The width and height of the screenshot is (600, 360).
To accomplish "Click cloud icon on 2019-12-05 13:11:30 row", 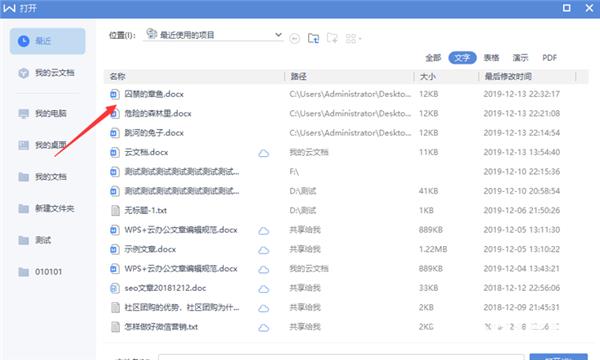I will coord(263,231).
